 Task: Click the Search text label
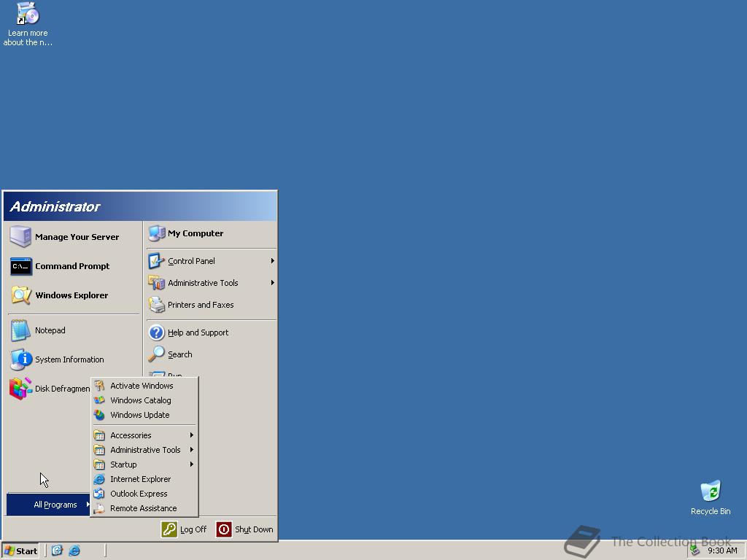[x=180, y=355]
